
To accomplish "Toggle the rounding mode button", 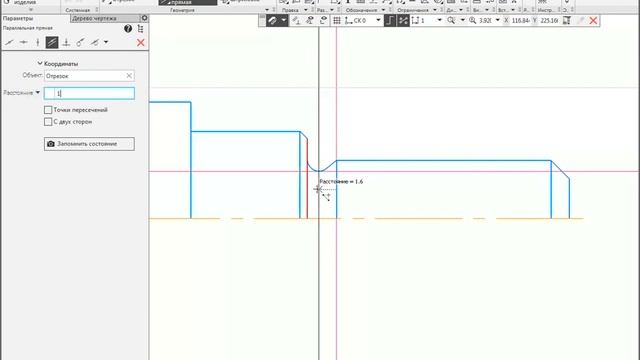I will tap(403, 20).
